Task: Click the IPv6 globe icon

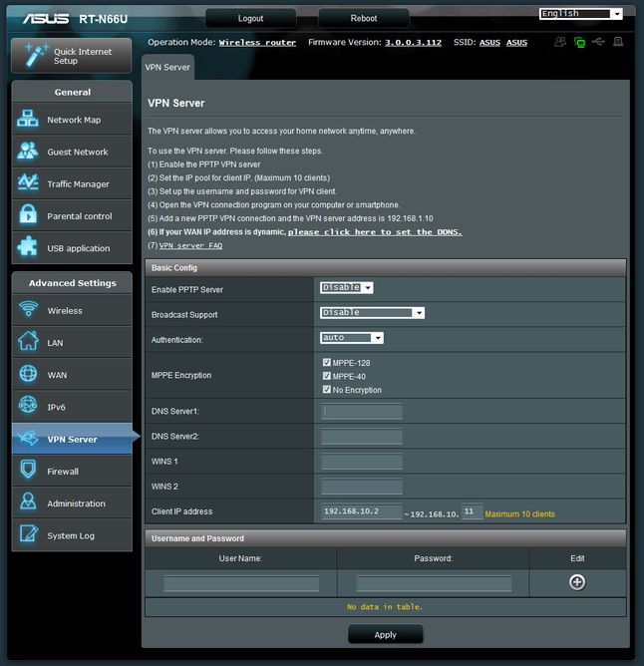Action: point(28,406)
